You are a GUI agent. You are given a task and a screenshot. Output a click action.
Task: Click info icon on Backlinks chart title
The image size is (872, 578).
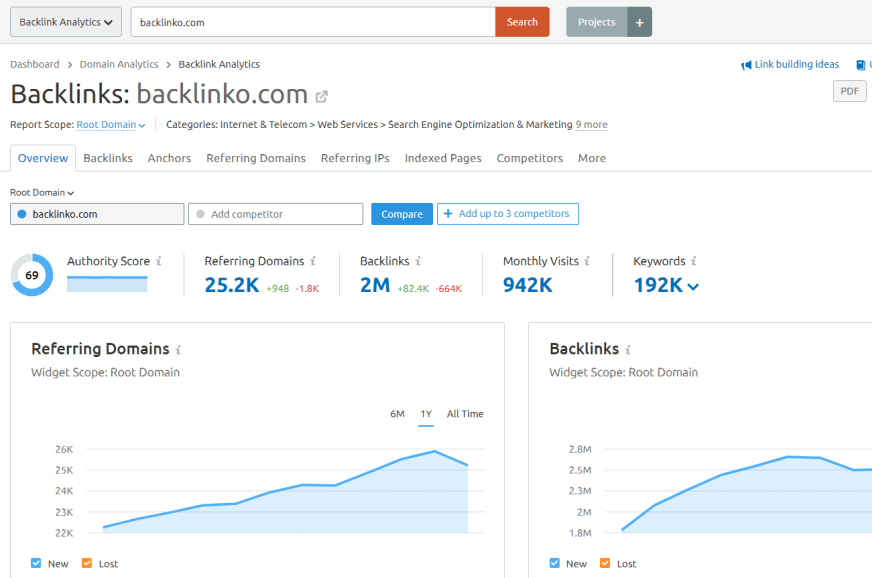(628, 350)
